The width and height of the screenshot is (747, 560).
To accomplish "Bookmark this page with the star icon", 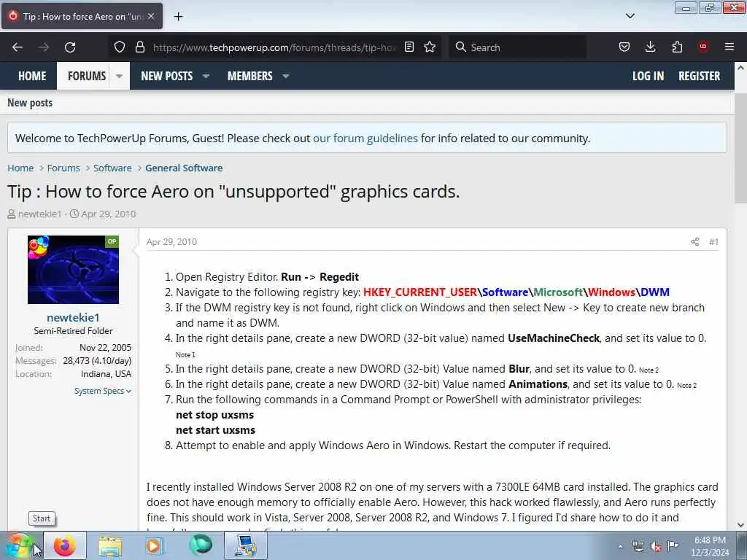I will (x=430, y=47).
